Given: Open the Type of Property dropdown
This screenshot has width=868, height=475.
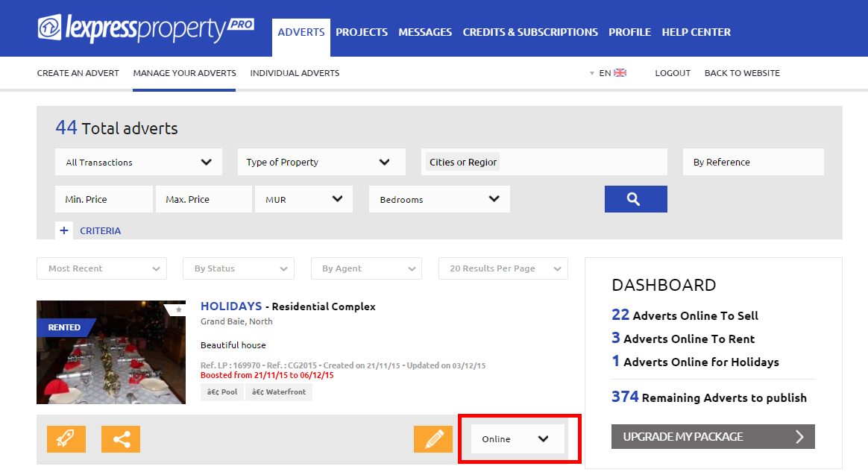Looking at the screenshot, I should (x=321, y=162).
